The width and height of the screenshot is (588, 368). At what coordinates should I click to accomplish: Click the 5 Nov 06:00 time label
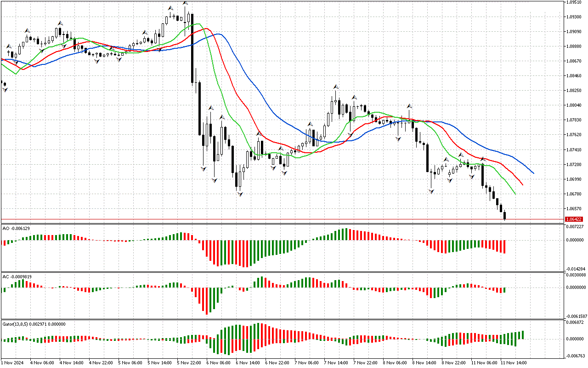130,363
